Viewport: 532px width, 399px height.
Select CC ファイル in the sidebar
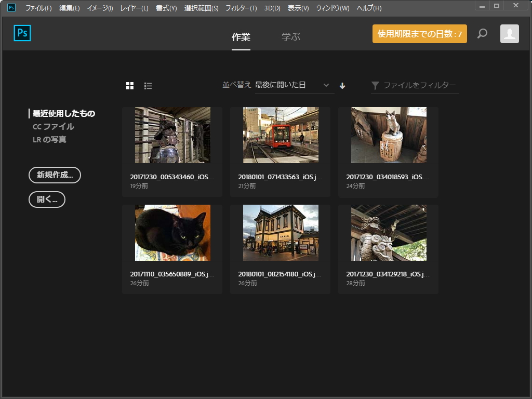pos(53,126)
